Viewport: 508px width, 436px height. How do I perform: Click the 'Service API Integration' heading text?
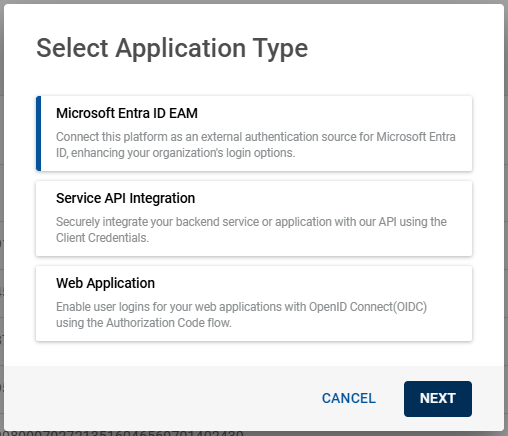point(125,198)
